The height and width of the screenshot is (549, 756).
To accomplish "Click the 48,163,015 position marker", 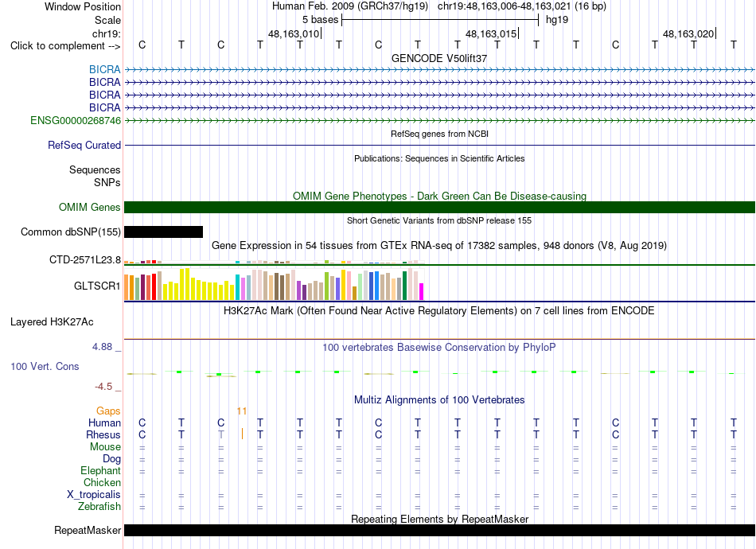I will (x=492, y=33).
